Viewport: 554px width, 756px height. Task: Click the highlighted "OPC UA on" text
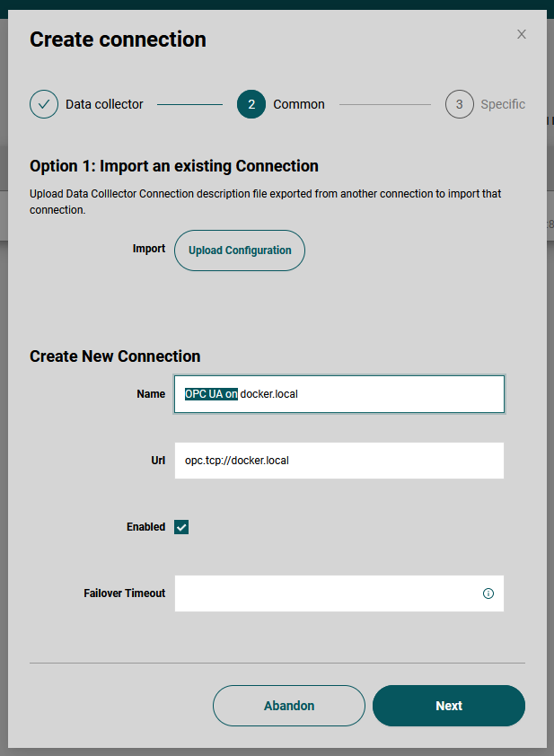tap(211, 393)
